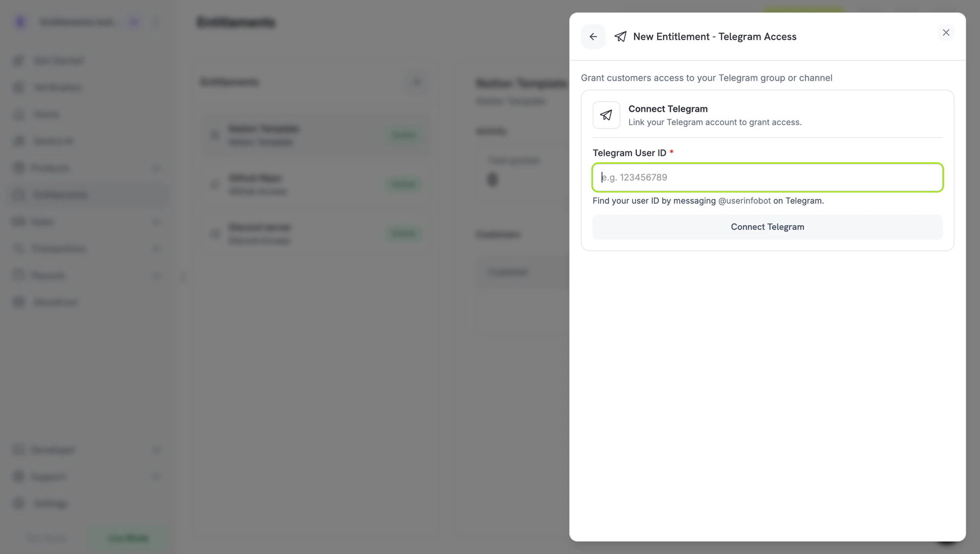Image resolution: width=980 pixels, height=554 pixels.
Task: Click 'Link your Telegram account to grant access.' text
Action: click(715, 122)
